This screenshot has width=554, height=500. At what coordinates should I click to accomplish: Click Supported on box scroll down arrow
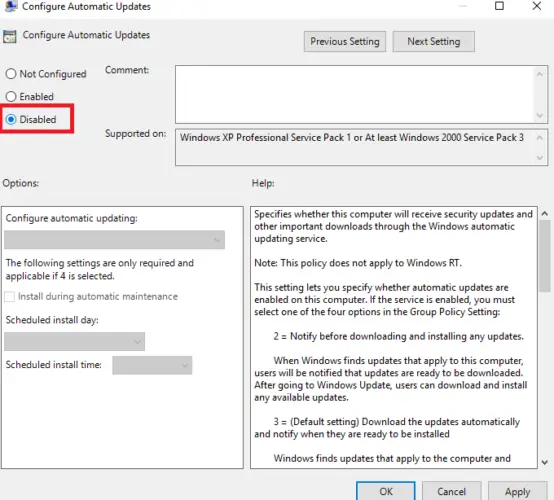click(540, 158)
